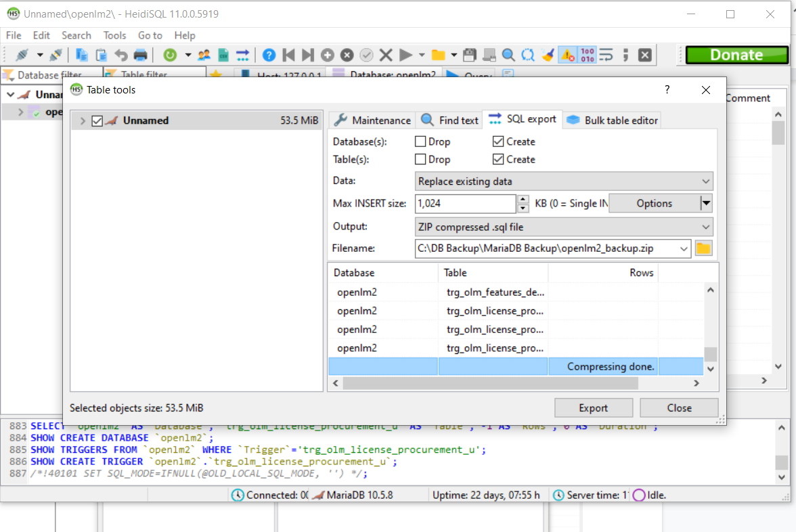Viewport: 796px width, 532px height.
Task: Click the blue help question mark icon
Action: tap(269, 55)
